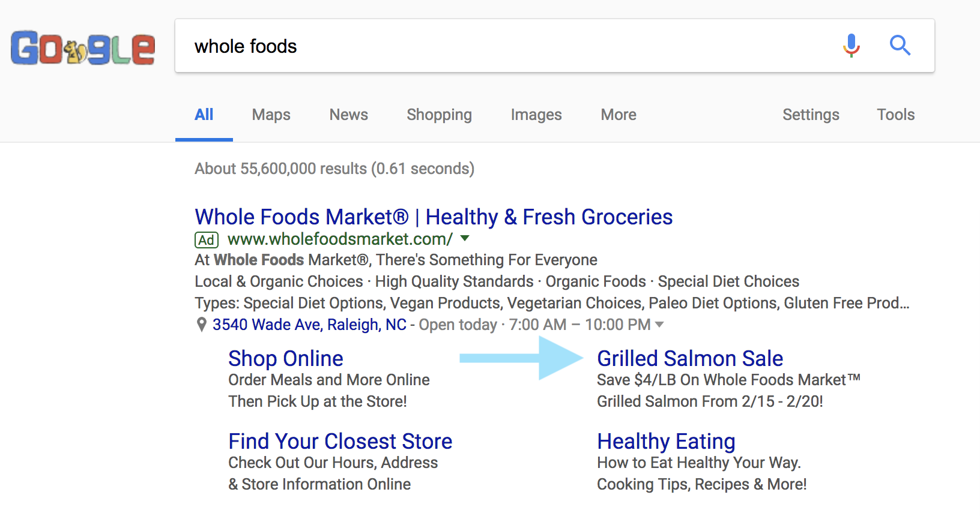
Task: Select the Images tab
Action: point(536,115)
